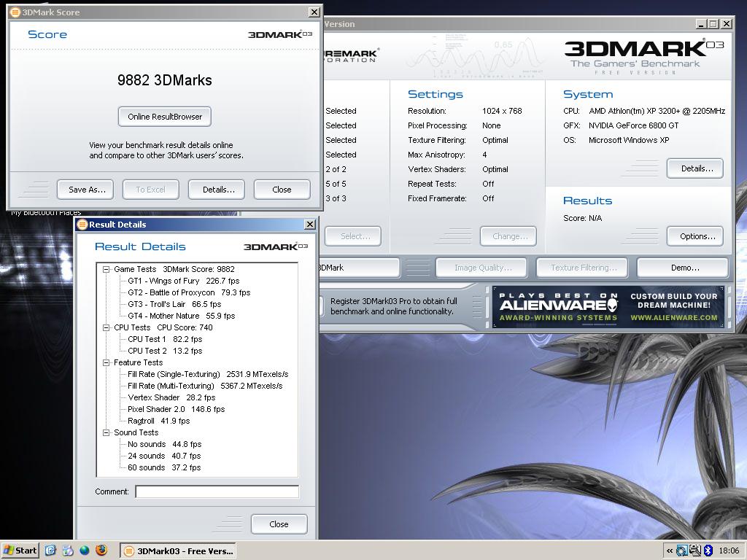Select the GT1 - Wings of Fury row
This screenshot has width=747, height=560.
[x=183, y=281]
